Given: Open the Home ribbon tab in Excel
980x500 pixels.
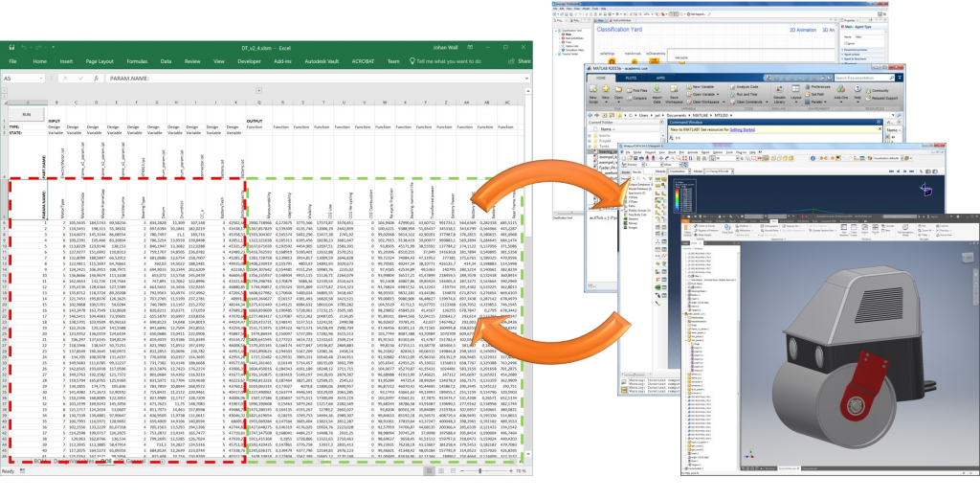Looking at the screenshot, I should pos(39,61).
